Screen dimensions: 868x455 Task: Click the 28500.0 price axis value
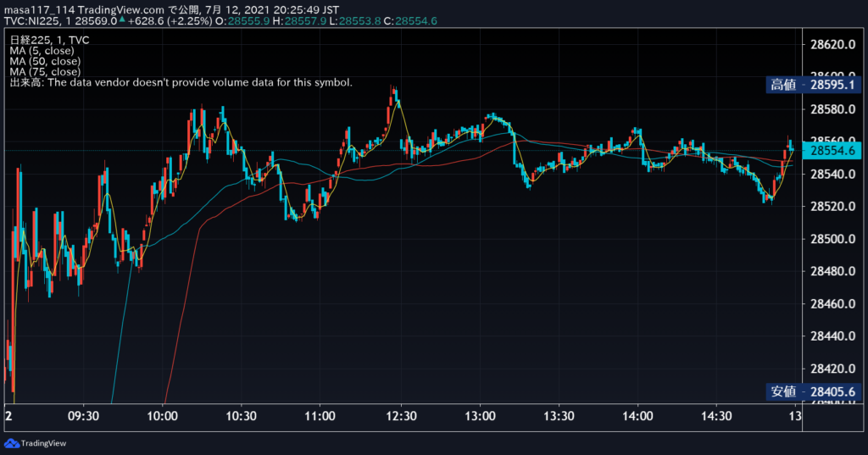[x=832, y=239]
